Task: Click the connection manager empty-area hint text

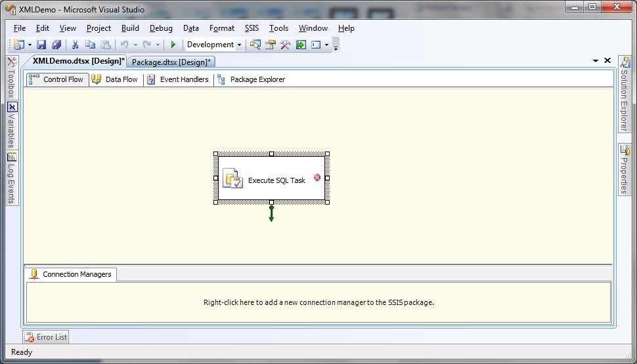Action: point(318,302)
